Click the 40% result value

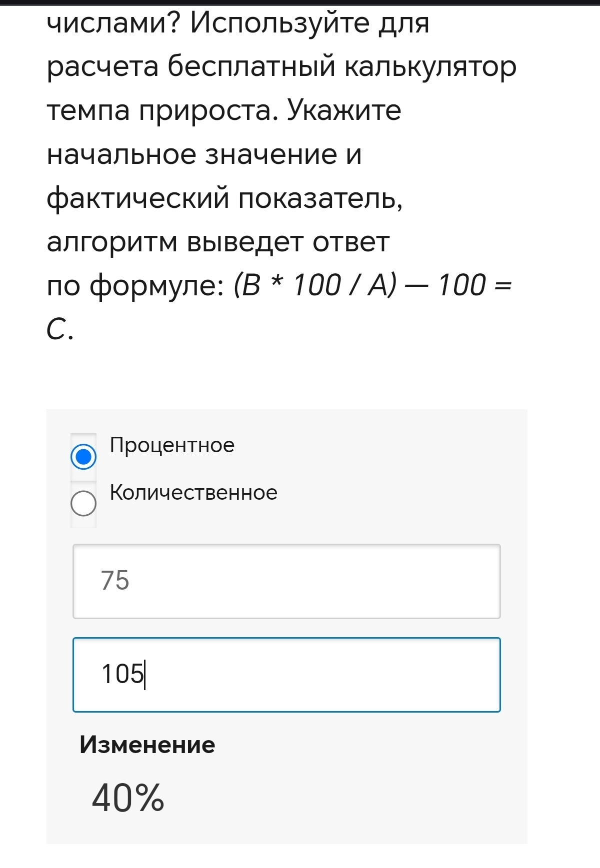[128, 798]
